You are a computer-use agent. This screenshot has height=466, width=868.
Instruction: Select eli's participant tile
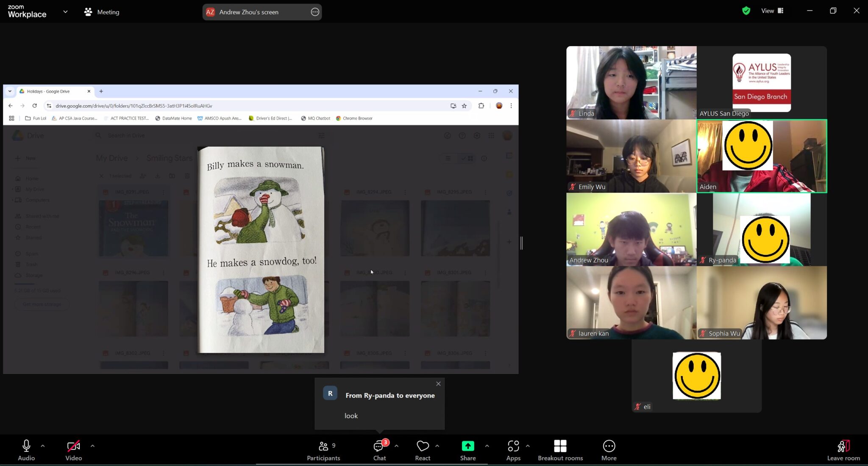tap(696, 376)
